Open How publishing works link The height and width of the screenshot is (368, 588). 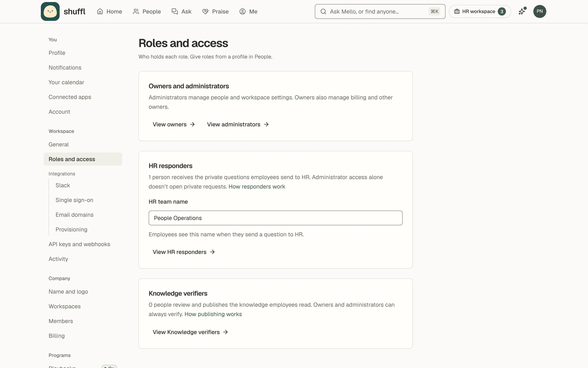tap(213, 314)
